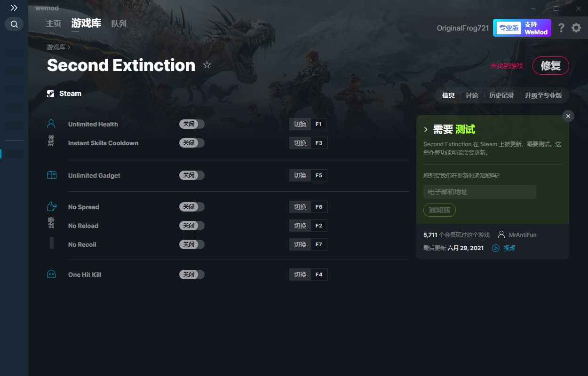Click the 六月 29, 2021 update date
The image size is (588, 376).
[x=466, y=248]
